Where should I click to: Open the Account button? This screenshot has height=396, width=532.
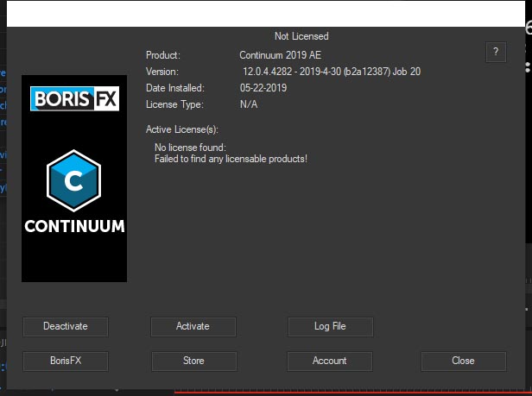[330, 361]
